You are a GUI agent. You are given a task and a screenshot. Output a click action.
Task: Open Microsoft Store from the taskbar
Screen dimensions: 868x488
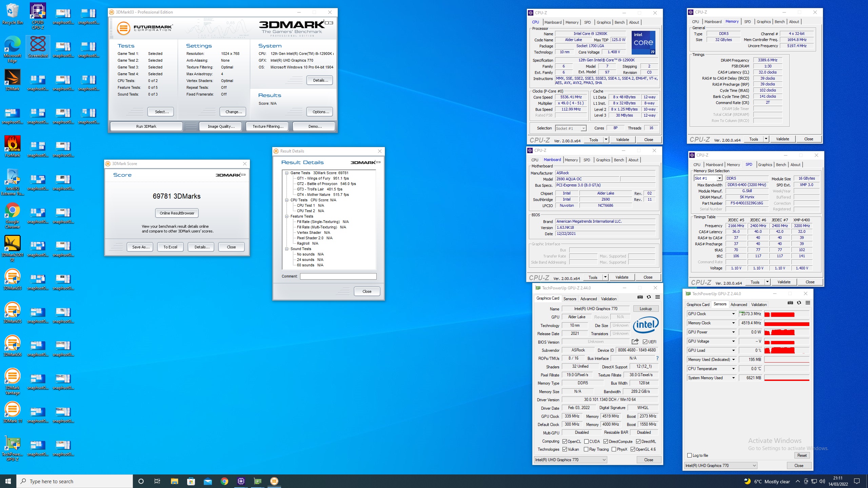coord(191,481)
